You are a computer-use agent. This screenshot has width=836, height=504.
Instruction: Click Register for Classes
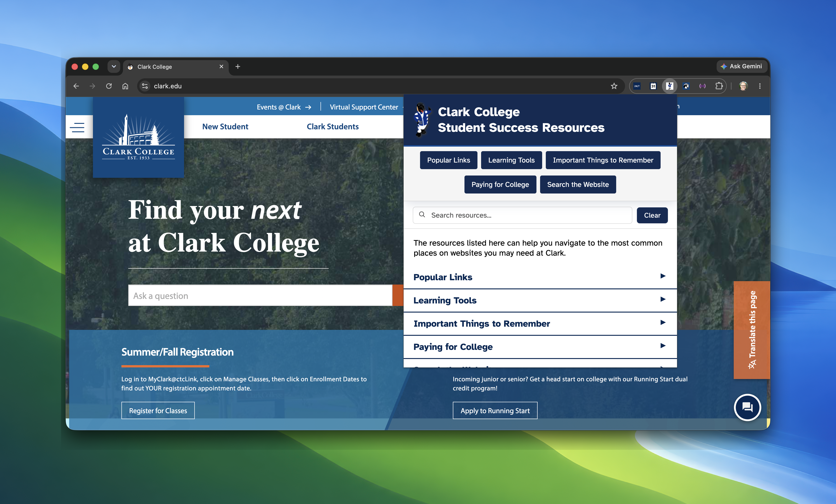point(158,411)
